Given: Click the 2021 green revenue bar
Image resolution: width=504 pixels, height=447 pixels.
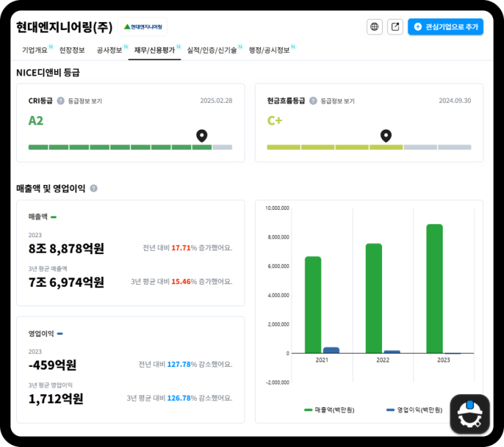Looking at the screenshot, I should coord(313,305).
